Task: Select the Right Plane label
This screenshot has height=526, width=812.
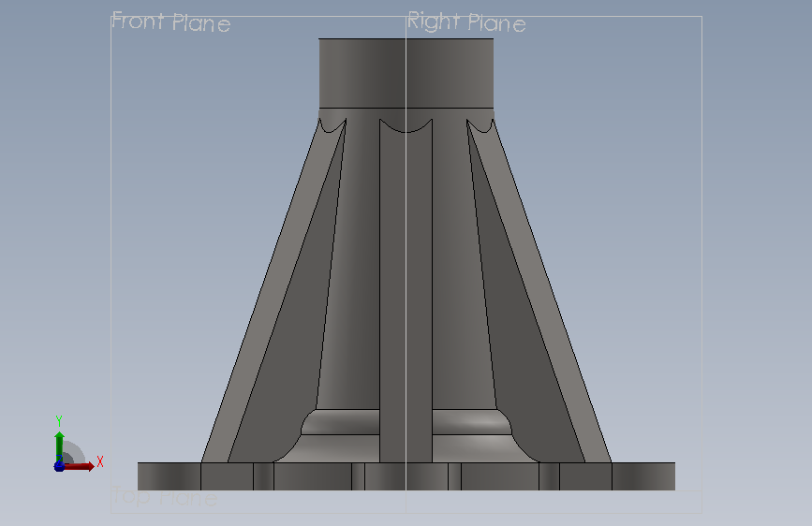Action: tap(466, 22)
